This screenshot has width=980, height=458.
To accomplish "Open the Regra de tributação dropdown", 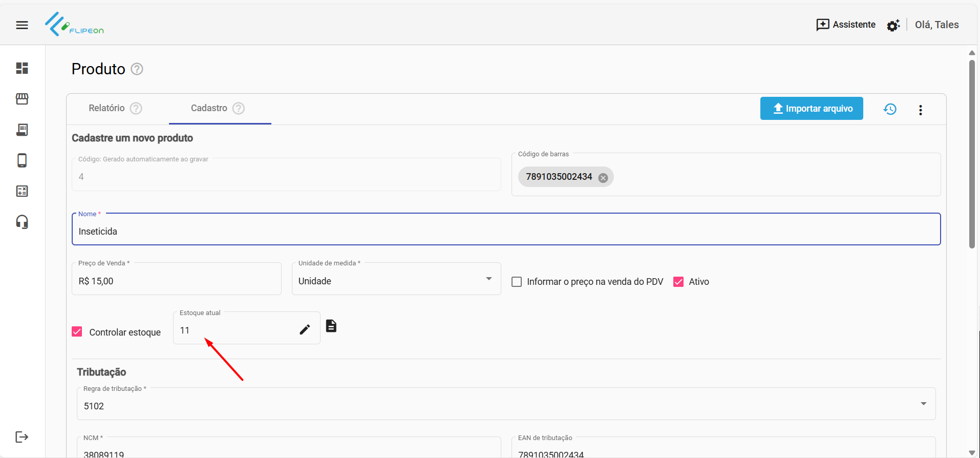I will [923, 404].
